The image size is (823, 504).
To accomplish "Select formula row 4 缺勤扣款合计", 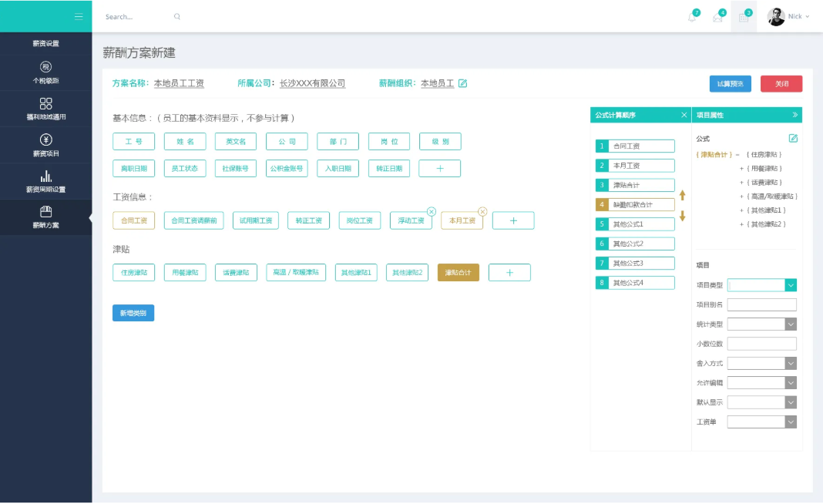I will point(635,205).
